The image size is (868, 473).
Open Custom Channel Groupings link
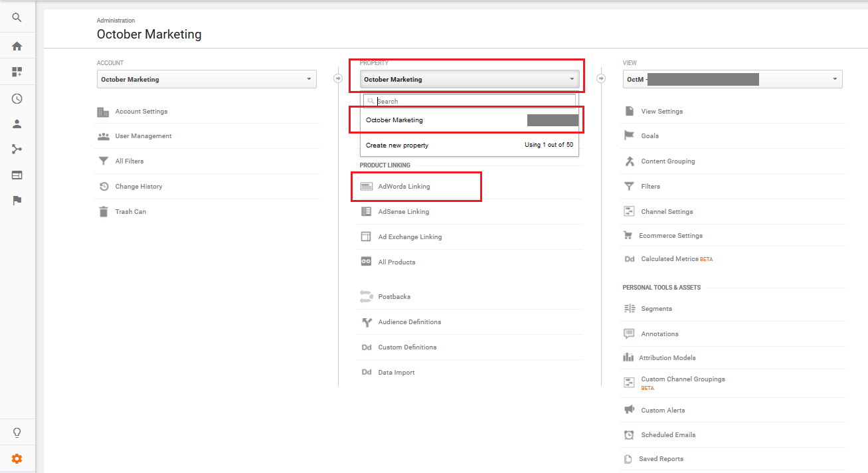pos(683,379)
